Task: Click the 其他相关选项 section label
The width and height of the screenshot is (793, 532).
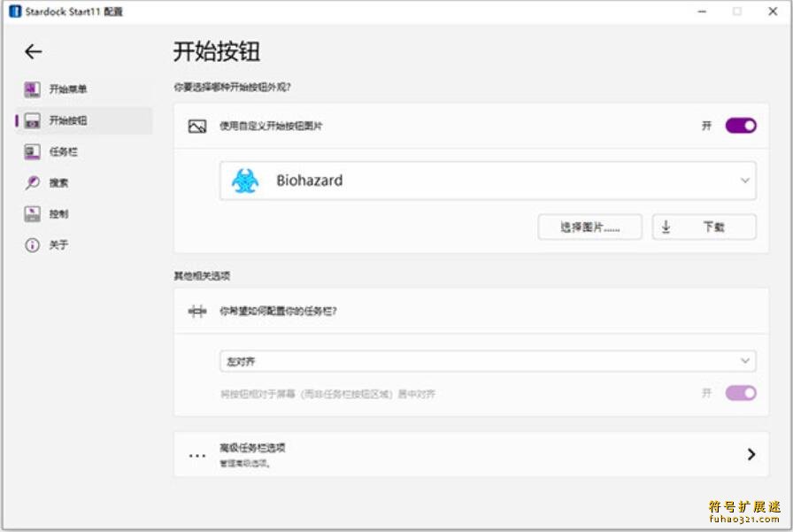Action: click(x=202, y=275)
